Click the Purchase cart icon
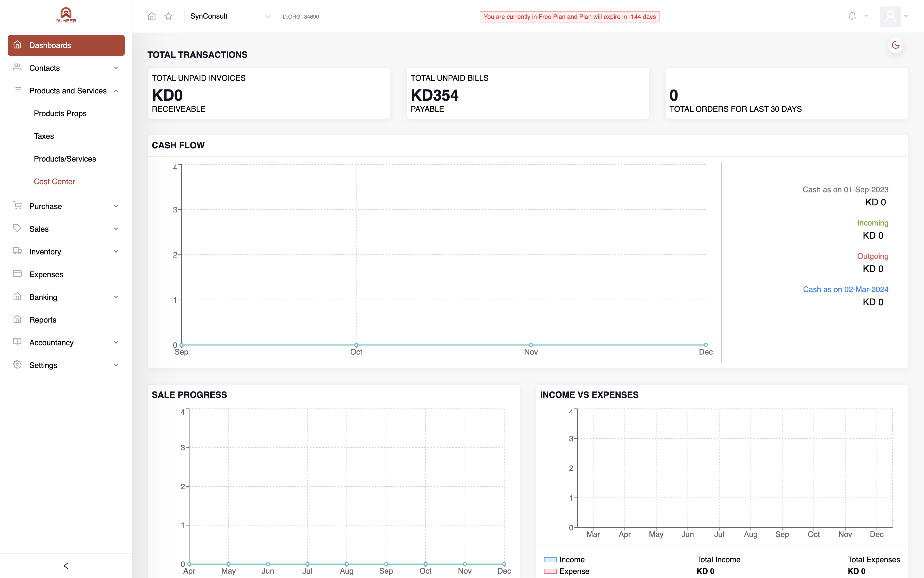The image size is (924, 578). click(17, 206)
